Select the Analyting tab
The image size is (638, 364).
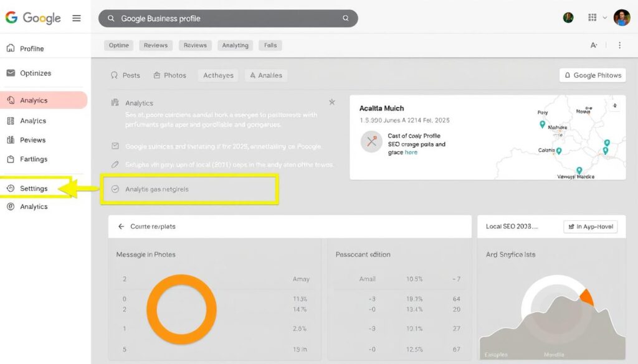pyautogui.click(x=235, y=45)
